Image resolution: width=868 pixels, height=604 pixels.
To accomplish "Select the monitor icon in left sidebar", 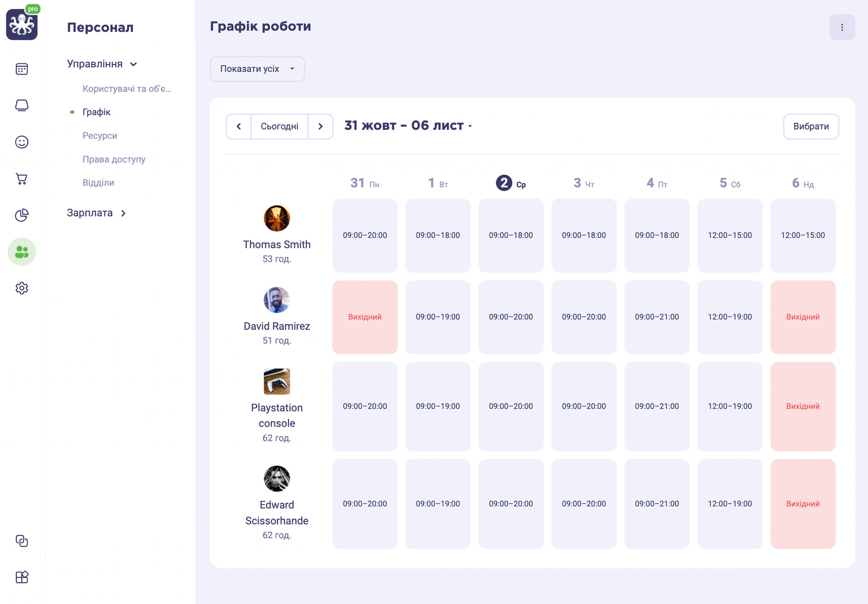I will (x=21, y=105).
